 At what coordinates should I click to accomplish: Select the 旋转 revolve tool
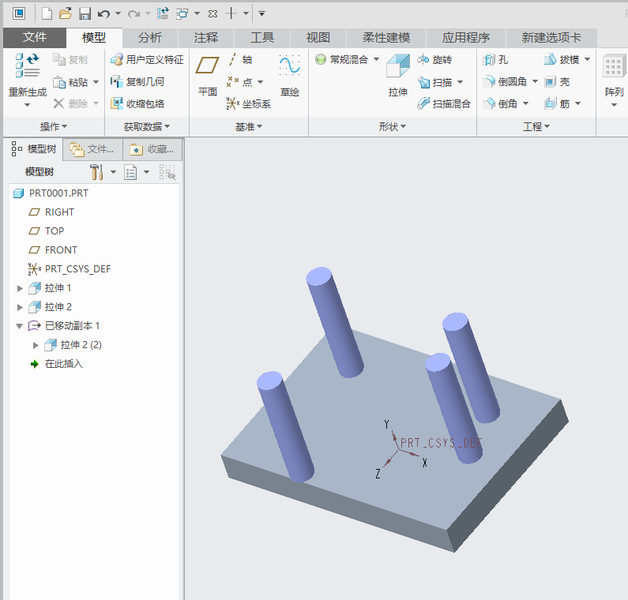point(435,60)
